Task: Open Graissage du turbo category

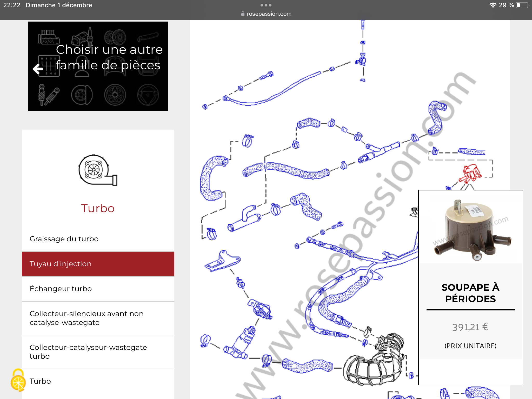Action: point(64,239)
